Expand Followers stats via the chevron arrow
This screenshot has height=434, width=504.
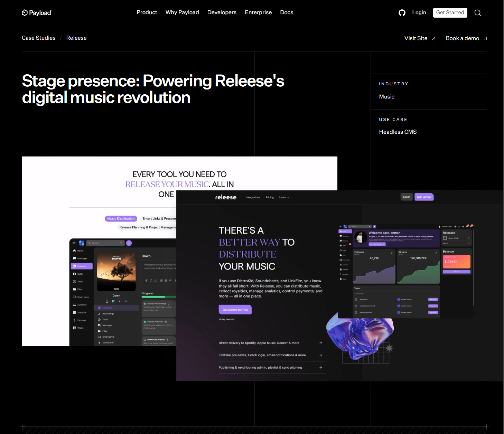(x=392, y=253)
